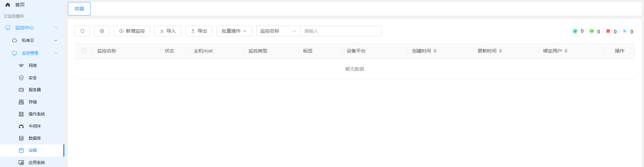Sort by 创建时间 column
Viewport: 644px width, 167px height.
click(435, 51)
